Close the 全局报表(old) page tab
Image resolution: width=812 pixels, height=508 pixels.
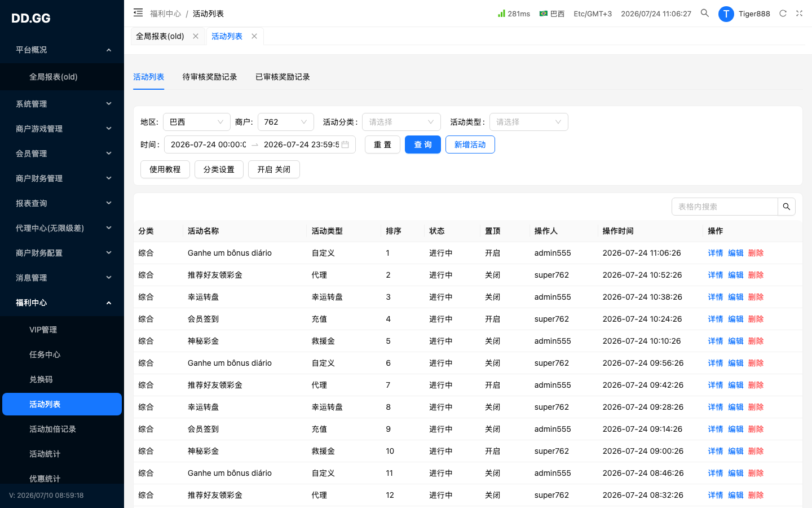click(x=196, y=36)
